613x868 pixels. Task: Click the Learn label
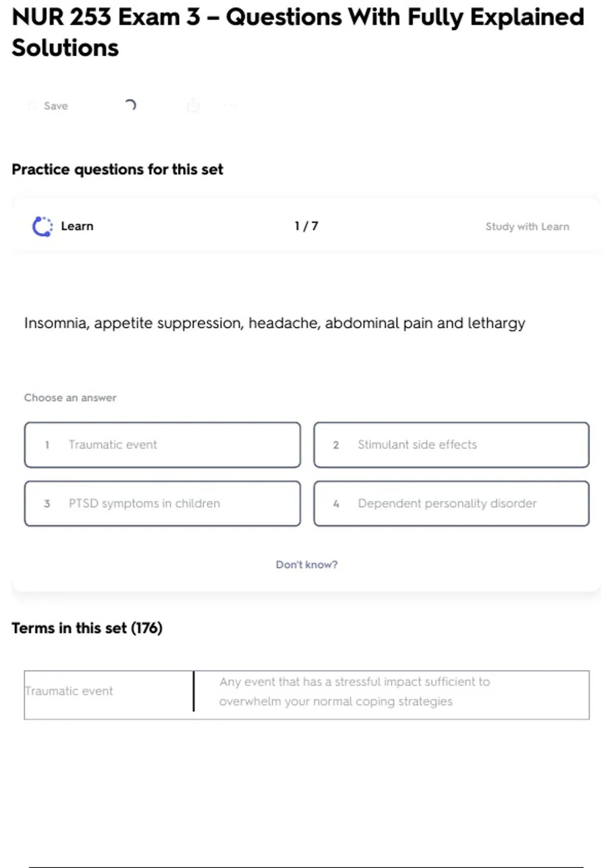coord(77,226)
